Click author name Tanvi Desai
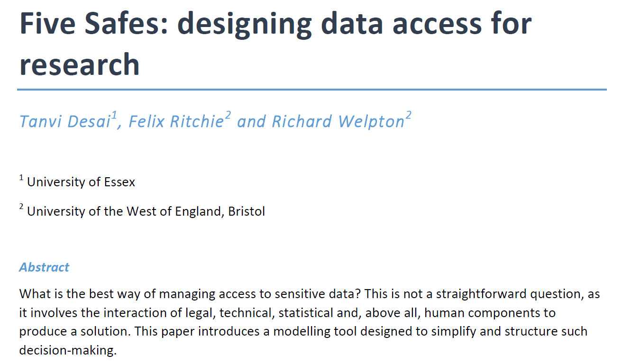 (65, 122)
